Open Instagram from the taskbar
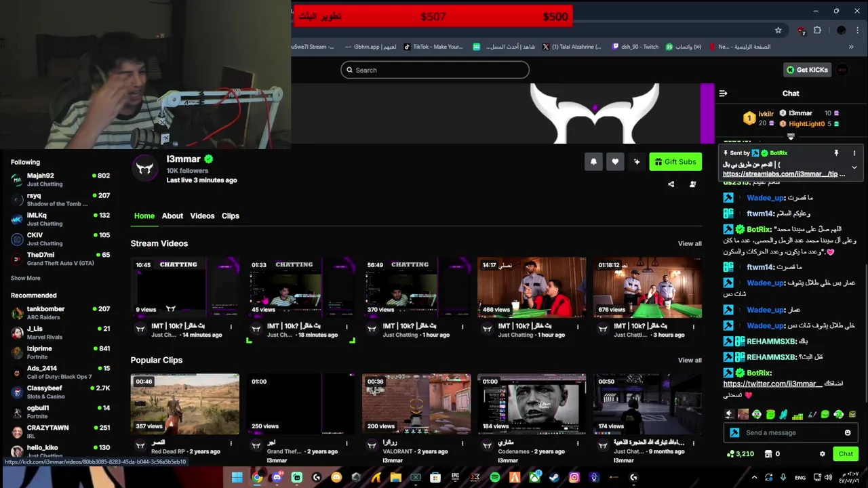The height and width of the screenshot is (488, 868). [x=574, y=477]
